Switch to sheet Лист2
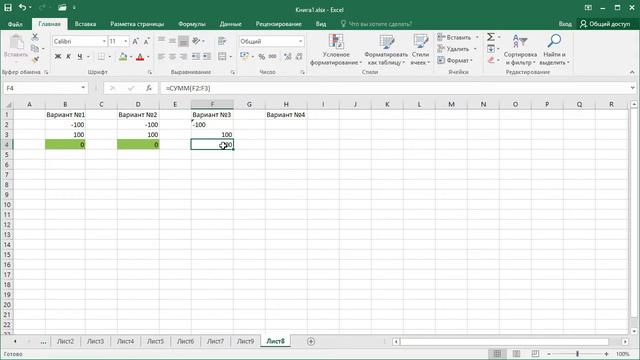 (65, 341)
